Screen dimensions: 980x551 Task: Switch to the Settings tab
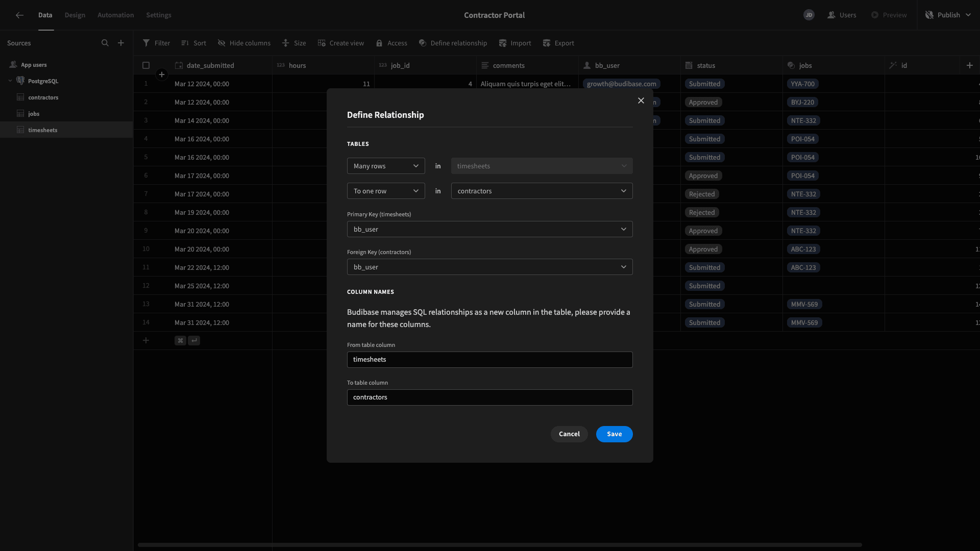coord(159,15)
